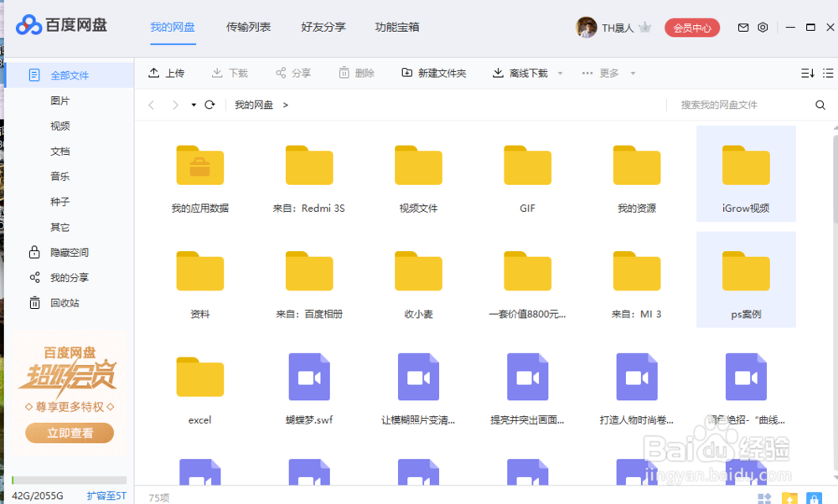Switch to list view icon

pos(828,73)
